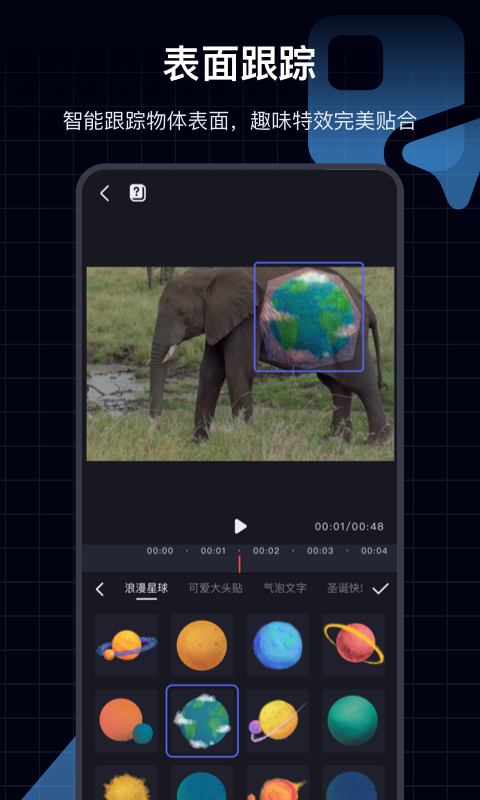Screen dimensions: 480x800
Task: Confirm sticker selection with the checkmark
Action: (x=380, y=589)
